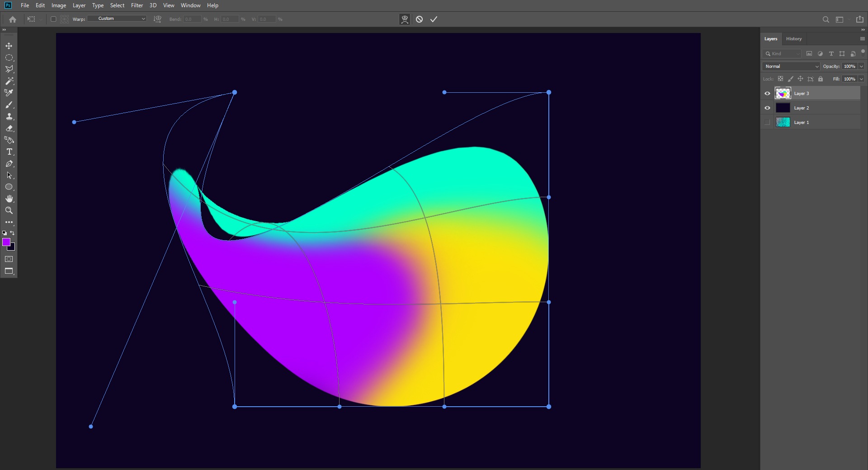Enable lock transparent pixels for Layer 3
Image resolution: width=868 pixels, height=470 pixels.
(781, 79)
